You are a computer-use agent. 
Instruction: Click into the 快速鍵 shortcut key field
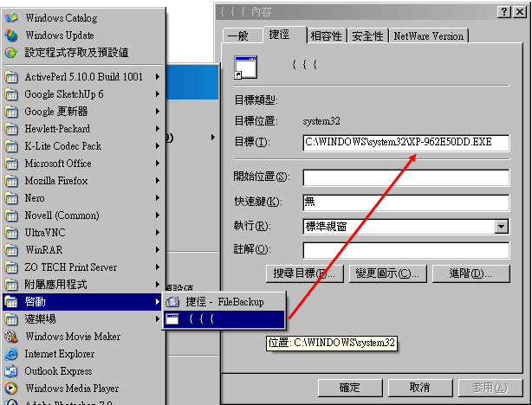coord(405,202)
